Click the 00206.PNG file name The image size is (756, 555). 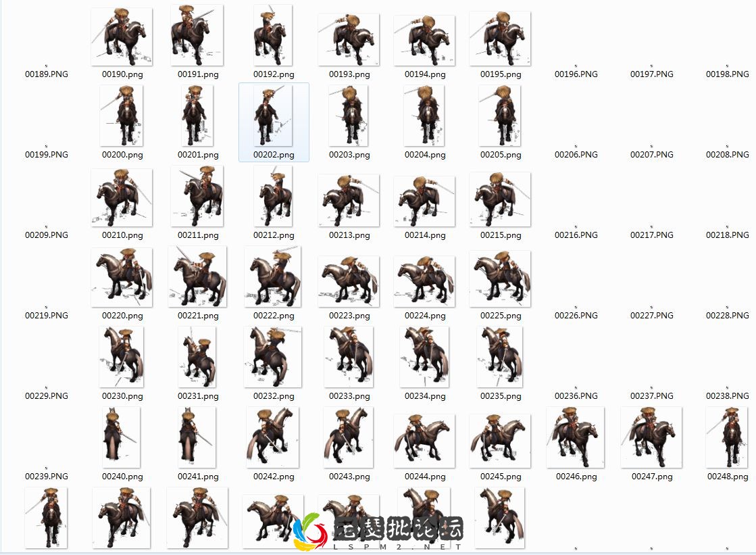pyautogui.click(x=576, y=154)
